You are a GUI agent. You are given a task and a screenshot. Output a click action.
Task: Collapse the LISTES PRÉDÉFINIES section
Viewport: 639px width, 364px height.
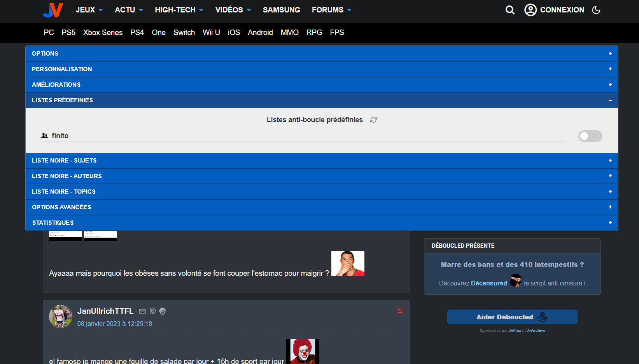coord(322,100)
